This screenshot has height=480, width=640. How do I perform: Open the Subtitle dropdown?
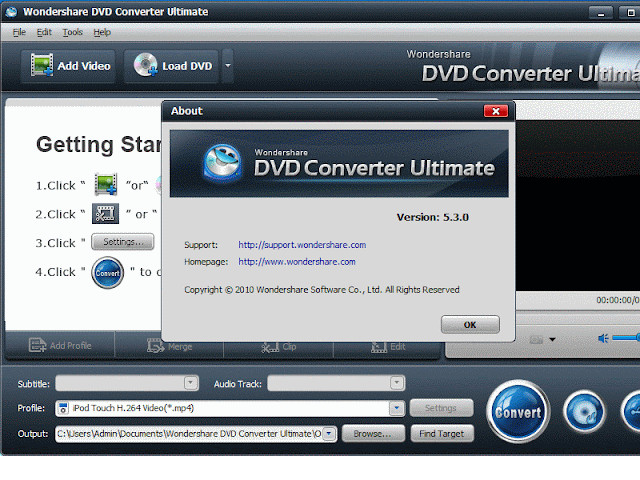click(190, 383)
